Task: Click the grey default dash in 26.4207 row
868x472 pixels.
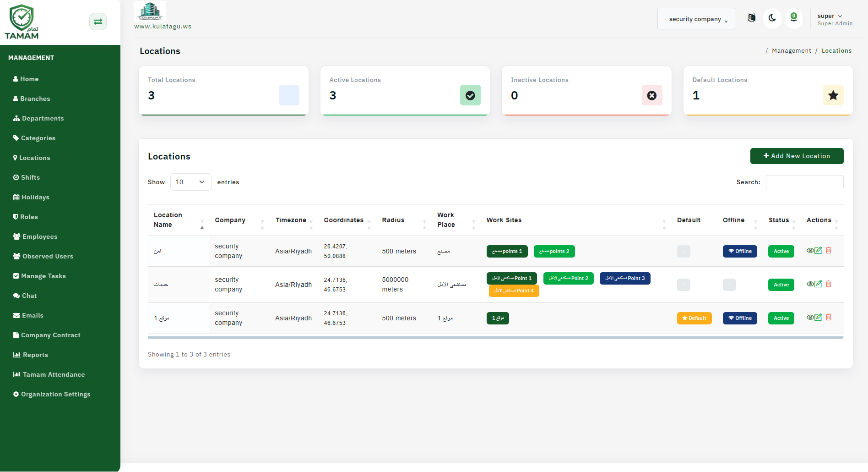Action: pyautogui.click(x=684, y=251)
